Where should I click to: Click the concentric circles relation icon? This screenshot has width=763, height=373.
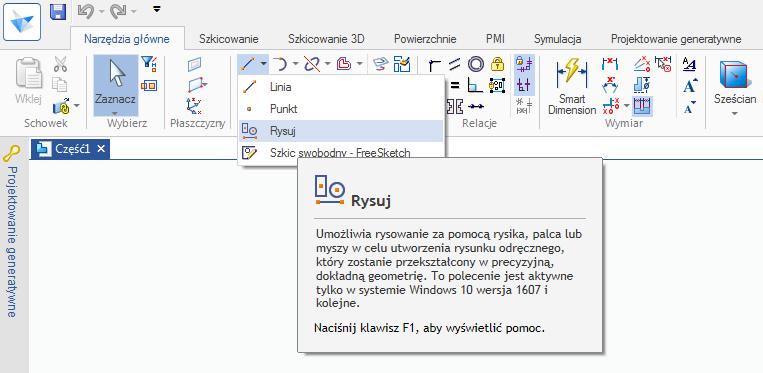(x=475, y=64)
